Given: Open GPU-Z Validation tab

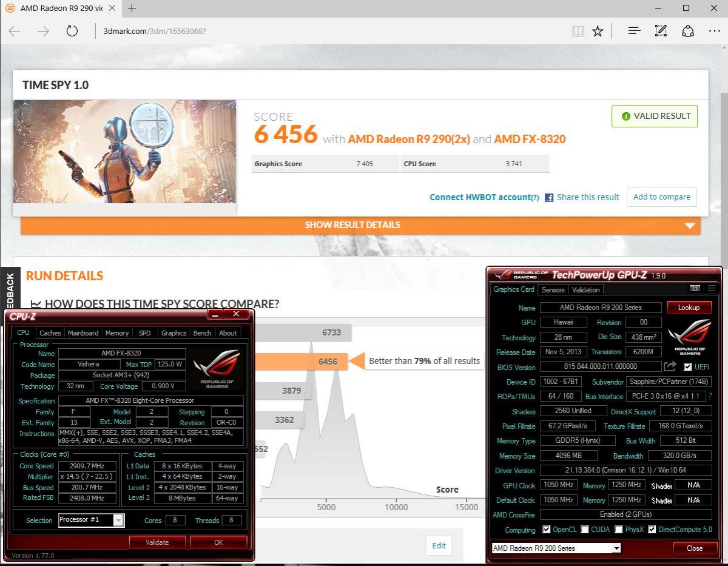Looking at the screenshot, I should click(586, 290).
